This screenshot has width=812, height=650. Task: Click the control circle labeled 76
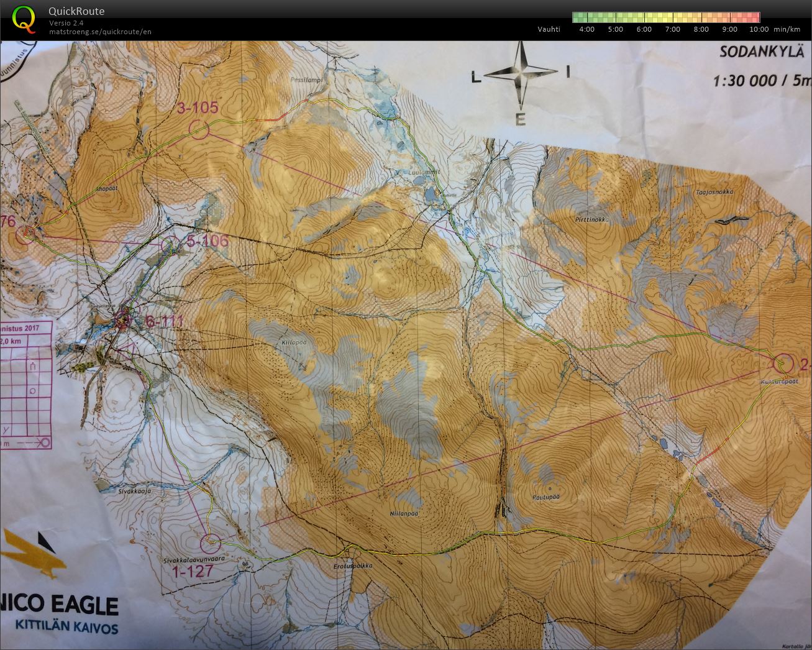tap(25, 235)
